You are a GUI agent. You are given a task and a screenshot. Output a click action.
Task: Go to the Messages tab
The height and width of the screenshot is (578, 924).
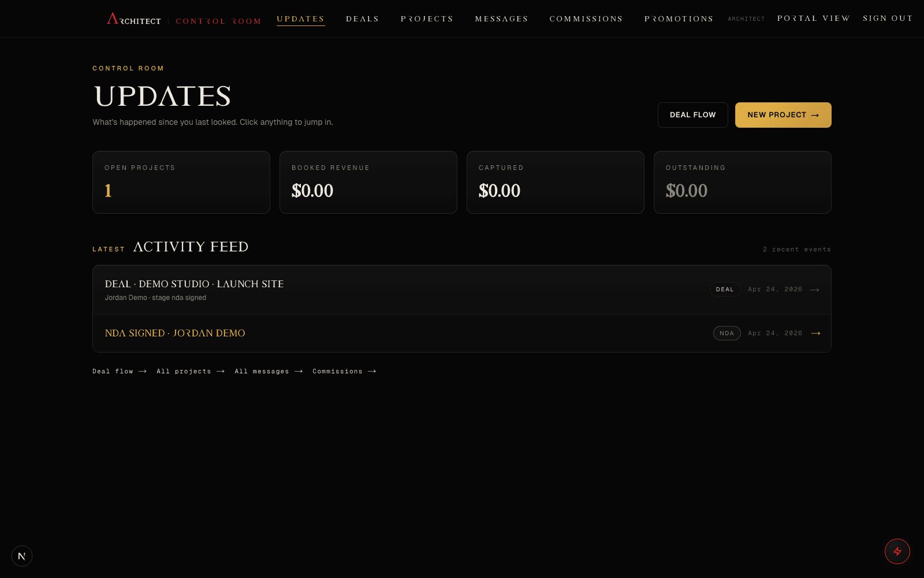click(x=501, y=19)
